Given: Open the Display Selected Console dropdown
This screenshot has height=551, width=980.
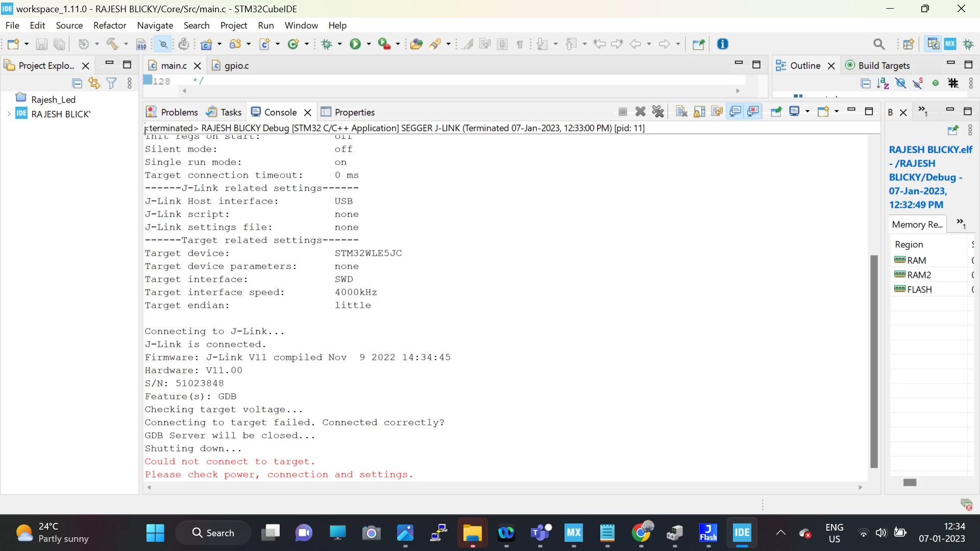Looking at the screenshot, I should click(807, 112).
